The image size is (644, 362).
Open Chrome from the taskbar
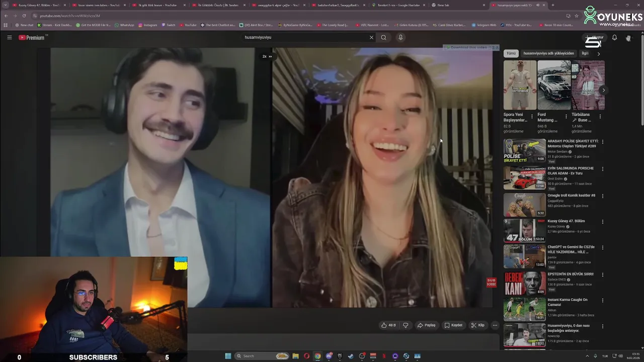(x=317, y=356)
